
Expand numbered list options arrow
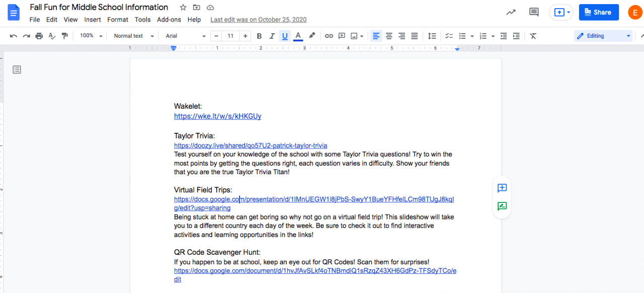coord(493,36)
